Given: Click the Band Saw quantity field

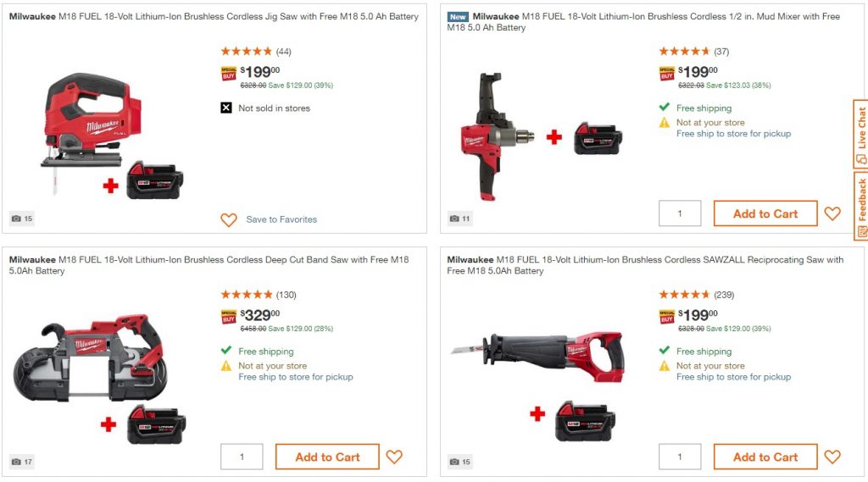Looking at the screenshot, I should [x=242, y=457].
